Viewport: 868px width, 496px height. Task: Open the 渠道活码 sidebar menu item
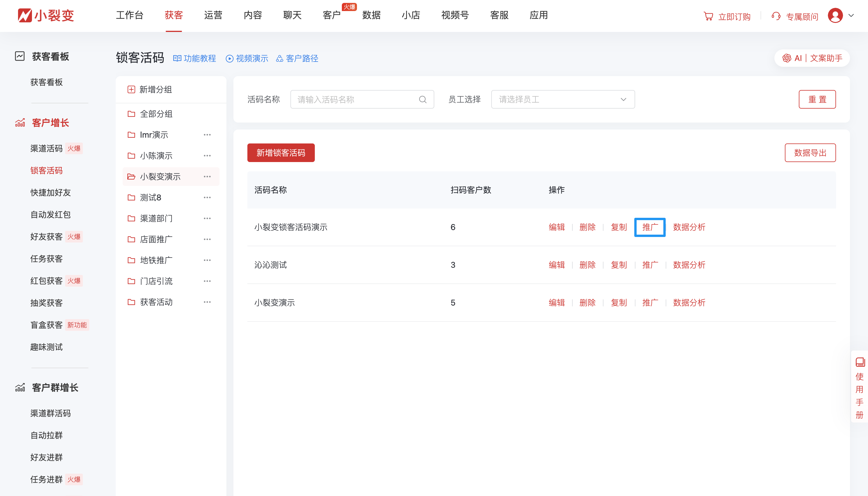point(47,148)
